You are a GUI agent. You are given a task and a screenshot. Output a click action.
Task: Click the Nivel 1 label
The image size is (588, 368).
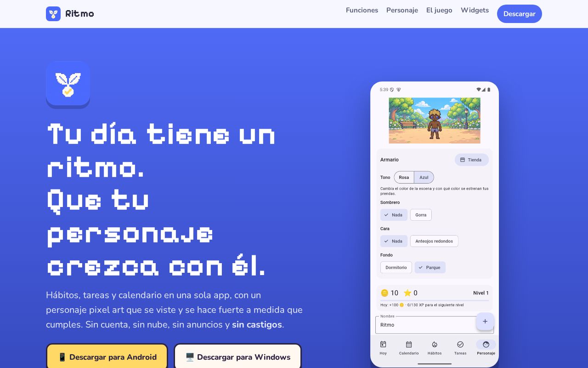click(x=481, y=293)
